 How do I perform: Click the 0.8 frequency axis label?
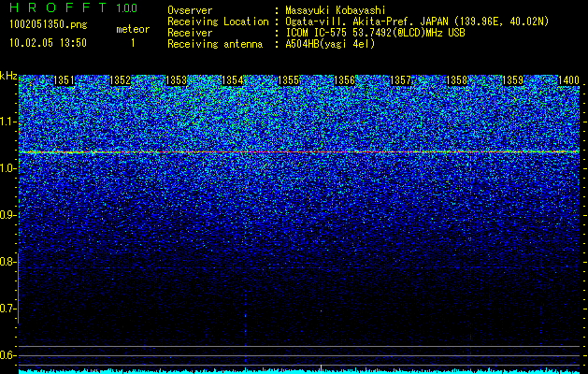click(7, 262)
